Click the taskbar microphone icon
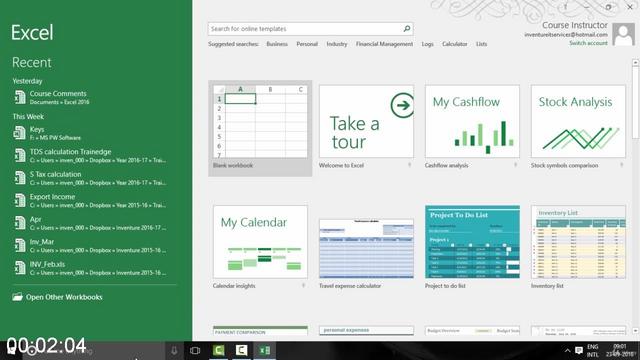640x360 pixels. pyautogui.click(x=174, y=350)
